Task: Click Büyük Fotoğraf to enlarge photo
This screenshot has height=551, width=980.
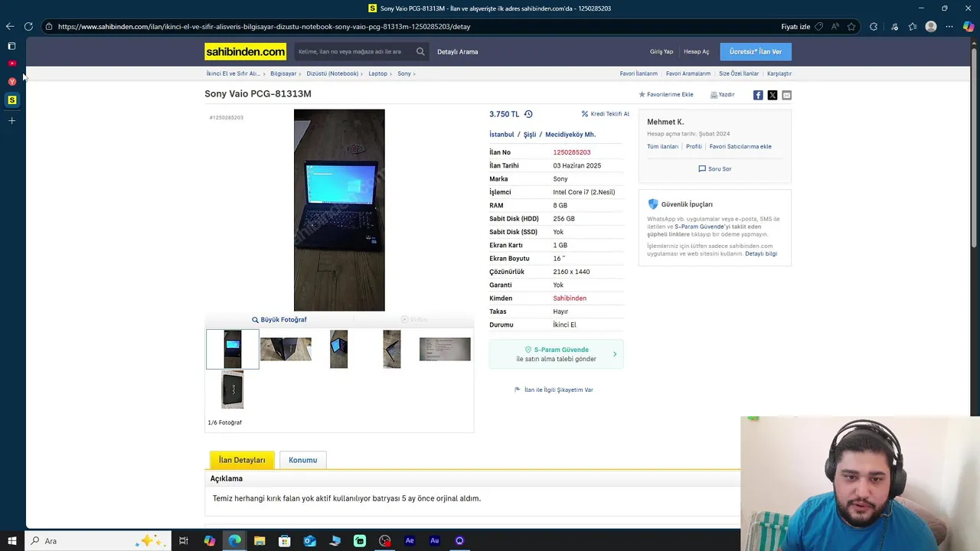Action: click(x=279, y=320)
